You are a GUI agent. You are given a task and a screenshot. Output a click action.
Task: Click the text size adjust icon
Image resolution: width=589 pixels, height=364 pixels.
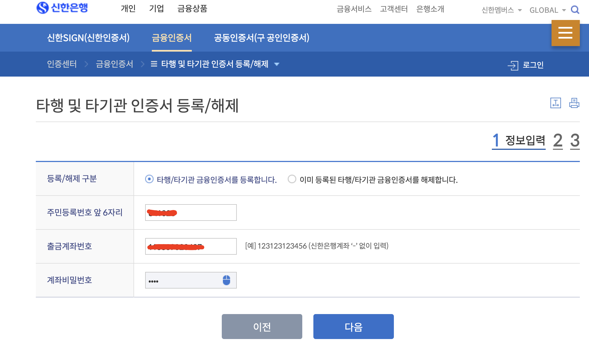555,103
